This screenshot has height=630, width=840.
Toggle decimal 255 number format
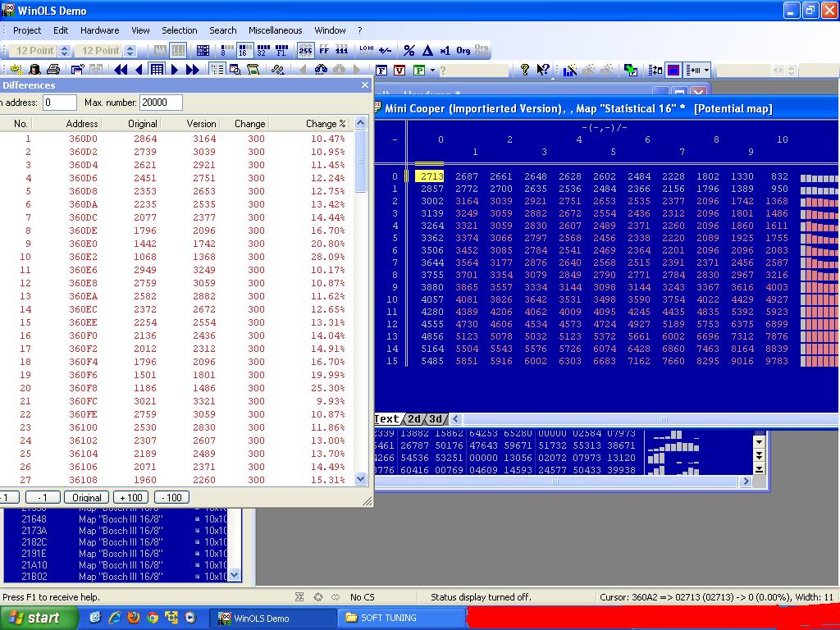305,50
